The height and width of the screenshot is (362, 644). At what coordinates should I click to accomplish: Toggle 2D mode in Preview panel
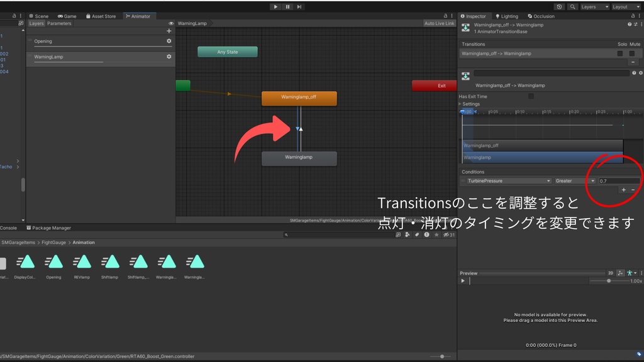point(611,273)
